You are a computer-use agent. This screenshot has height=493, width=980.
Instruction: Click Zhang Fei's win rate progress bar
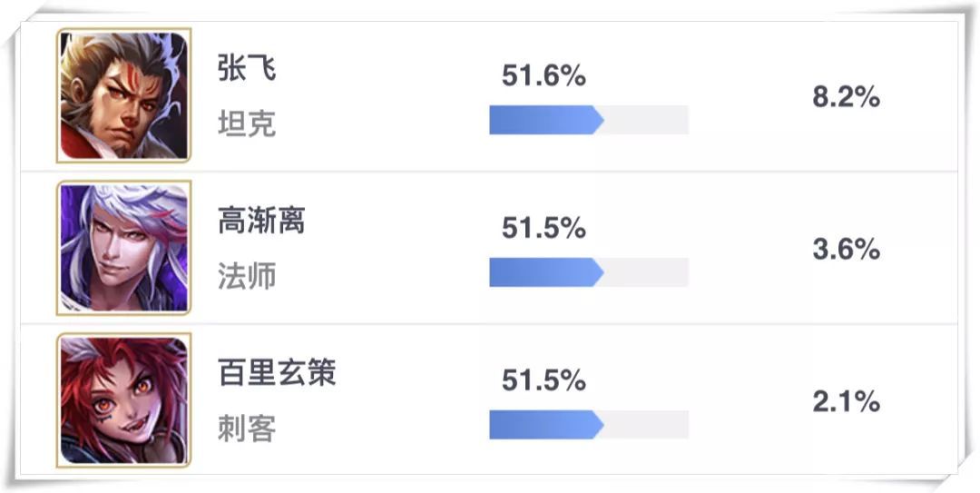[589, 120]
